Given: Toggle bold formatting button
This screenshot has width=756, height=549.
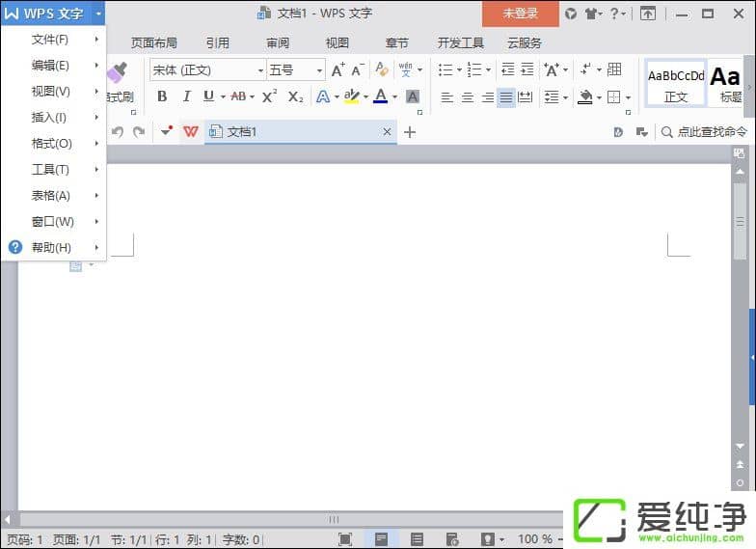Looking at the screenshot, I should point(162,96).
